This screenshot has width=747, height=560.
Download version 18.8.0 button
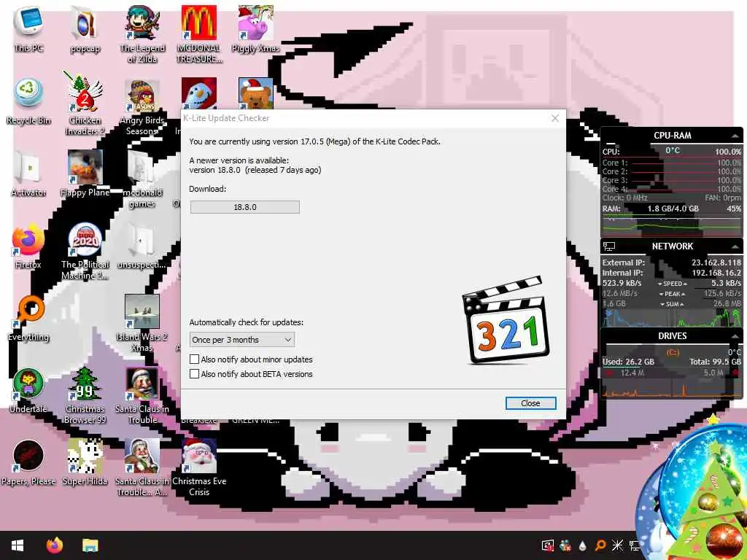(245, 207)
